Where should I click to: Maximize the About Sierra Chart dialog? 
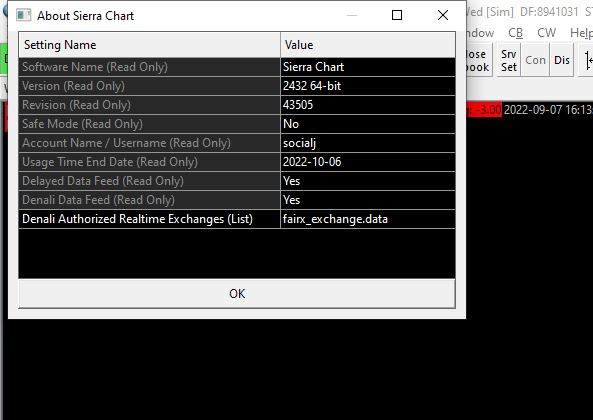[x=397, y=15]
